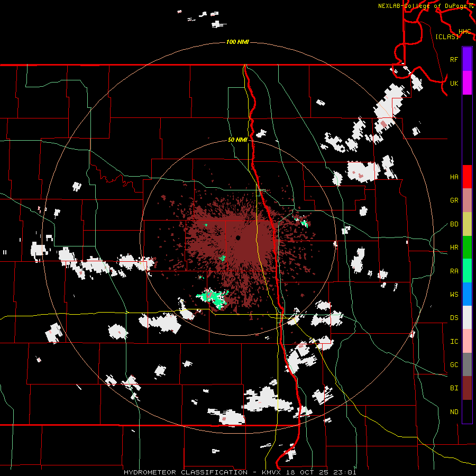Click the RF legend label
The image size is (476, 476).
454,59
